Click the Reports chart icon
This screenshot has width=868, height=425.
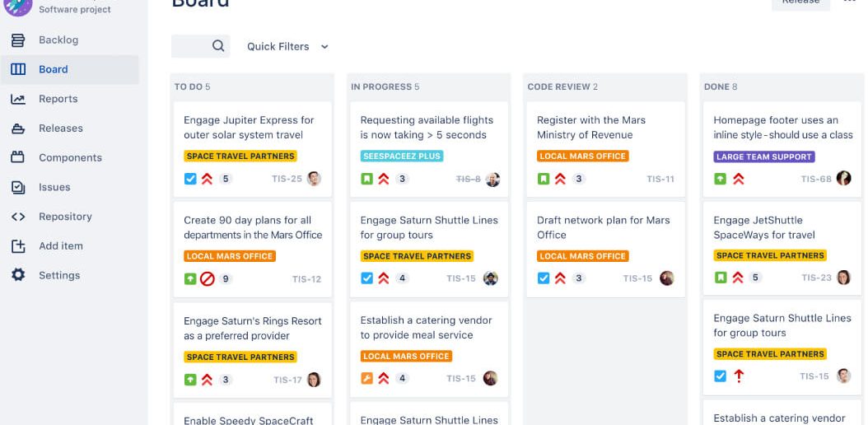18,99
